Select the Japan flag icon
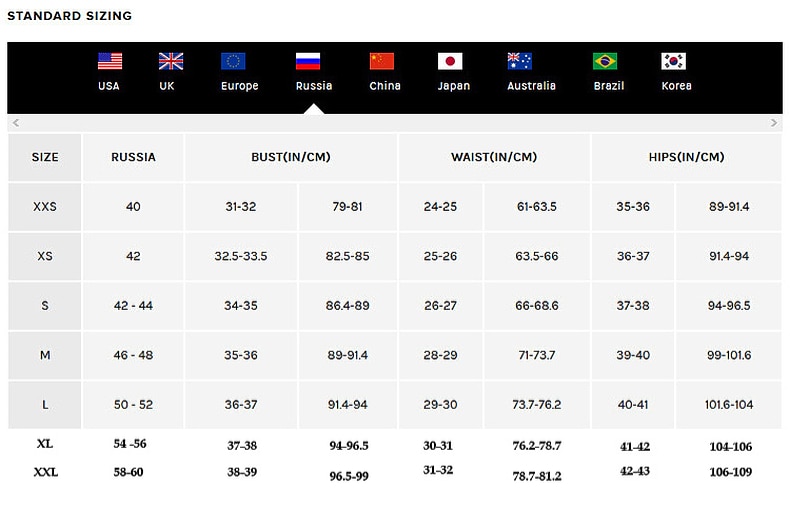The height and width of the screenshot is (526, 790). pos(450,61)
